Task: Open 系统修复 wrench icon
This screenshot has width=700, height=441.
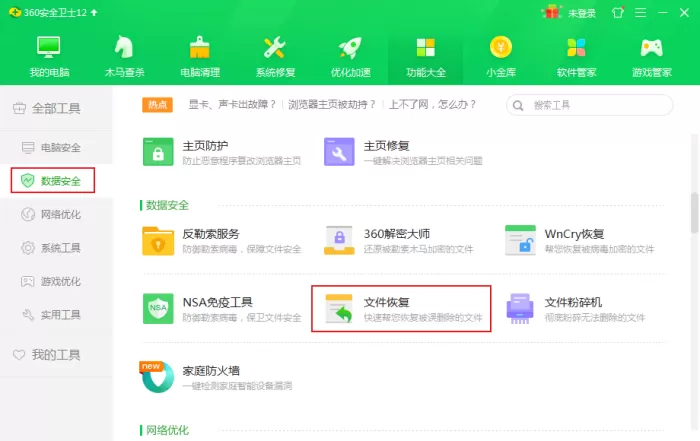Action: (275, 47)
